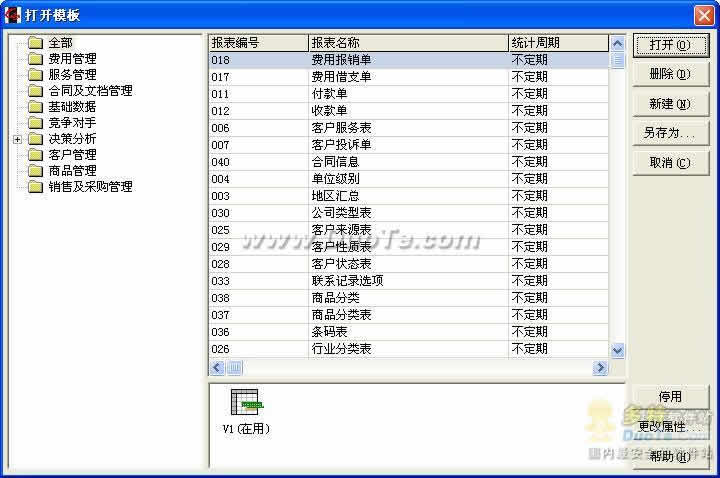Click the 竞争对手 folder icon

click(x=35, y=123)
